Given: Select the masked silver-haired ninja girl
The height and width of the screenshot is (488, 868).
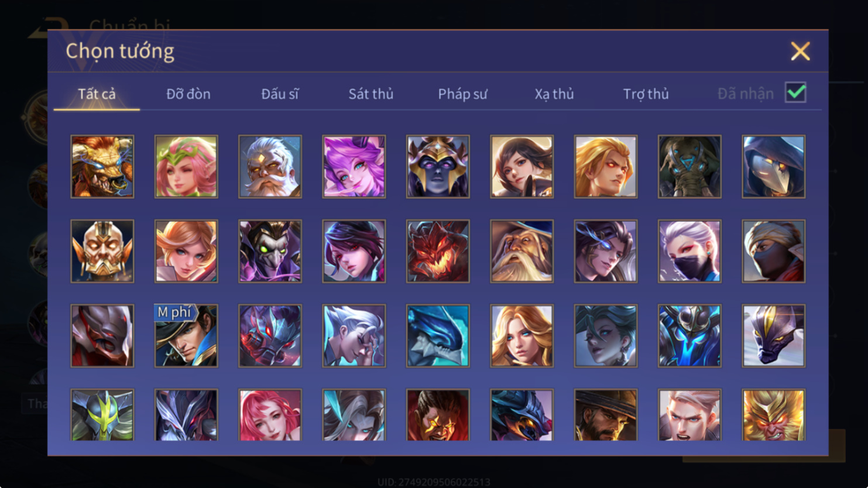Looking at the screenshot, I should [689, 252].
